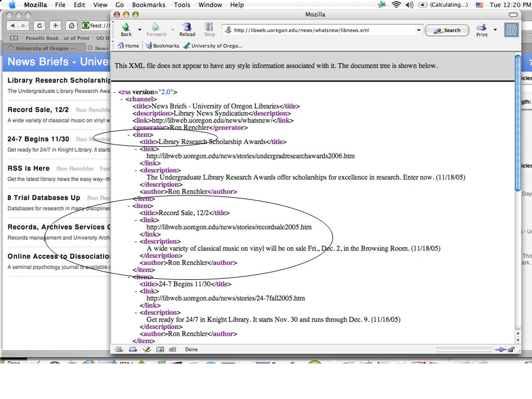Open the View menu

coord(100,5)
